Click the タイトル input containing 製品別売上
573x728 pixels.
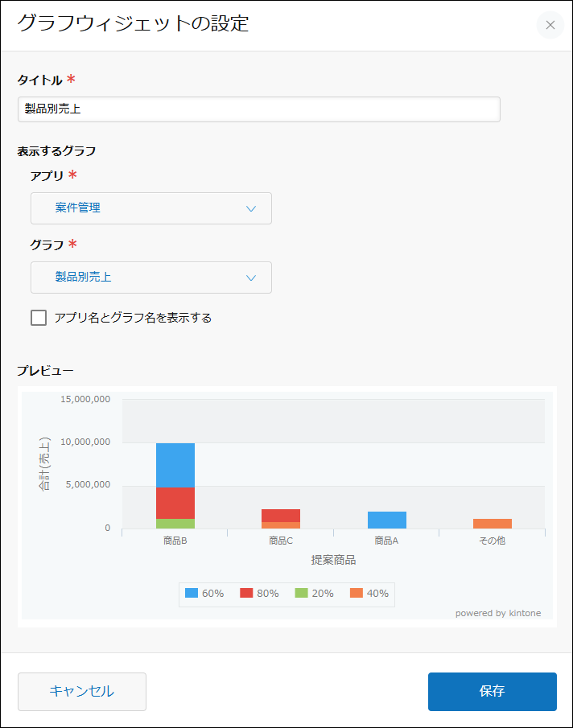coord(259,109)
